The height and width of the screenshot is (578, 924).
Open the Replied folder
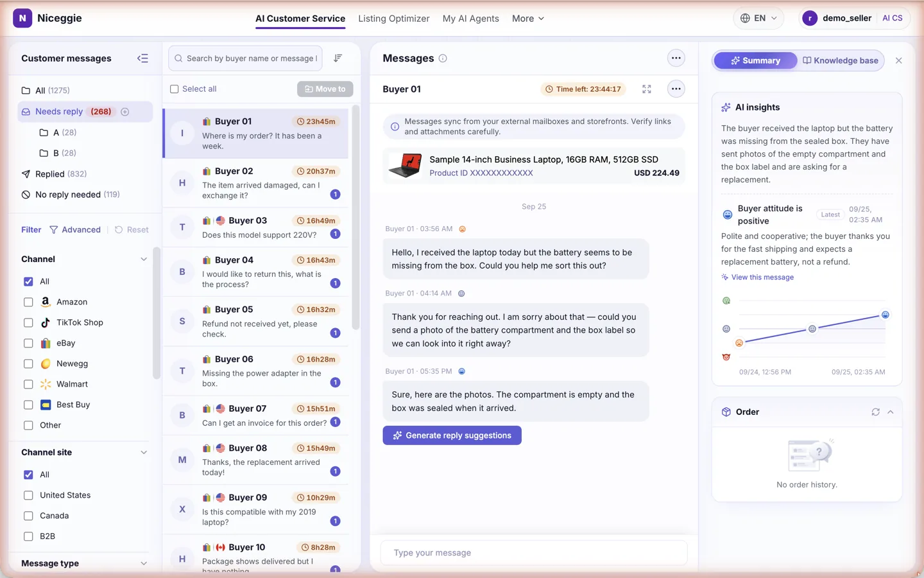coord(55,174)
